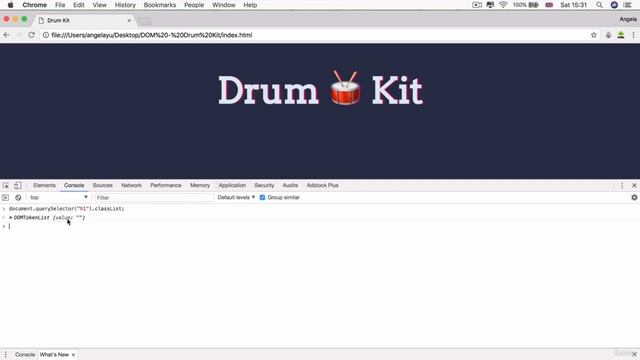The width and height of the screenshot is (640, 360).
Task: Click the battery status indicator
Action: coord(526,5)
